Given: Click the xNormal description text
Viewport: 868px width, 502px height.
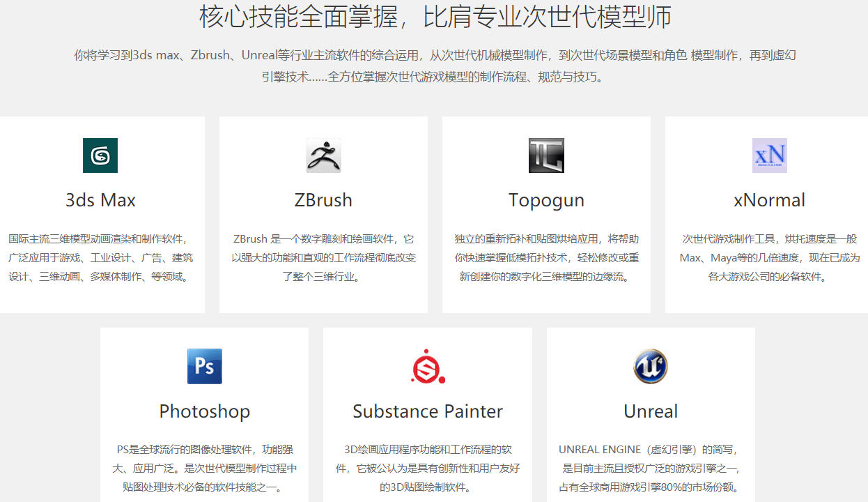Looking at the screenshot, I should (x=769, y=258).
